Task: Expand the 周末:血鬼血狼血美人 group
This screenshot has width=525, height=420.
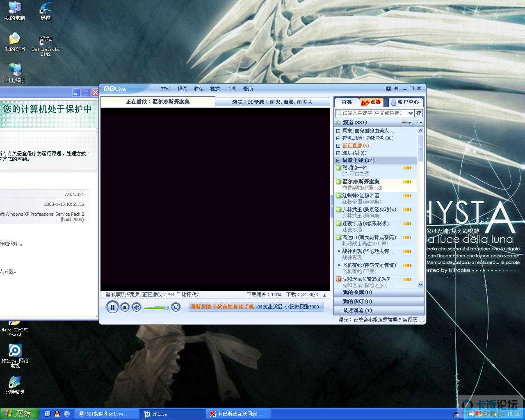Action: [338, 131]
